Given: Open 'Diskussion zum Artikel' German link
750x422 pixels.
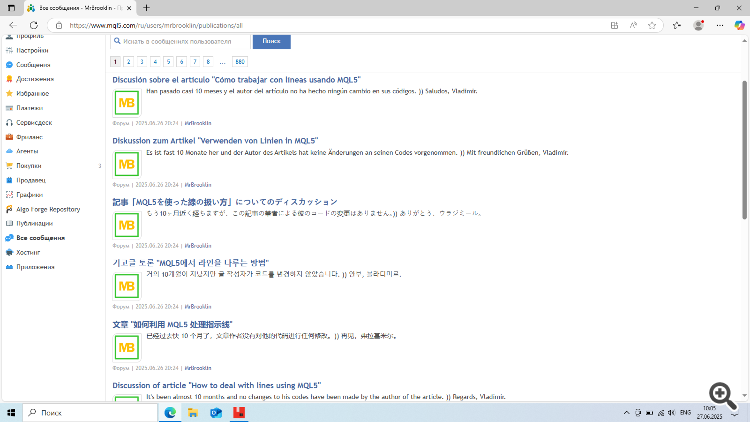Looking at the screenshot, I should (x=215, y=141).
